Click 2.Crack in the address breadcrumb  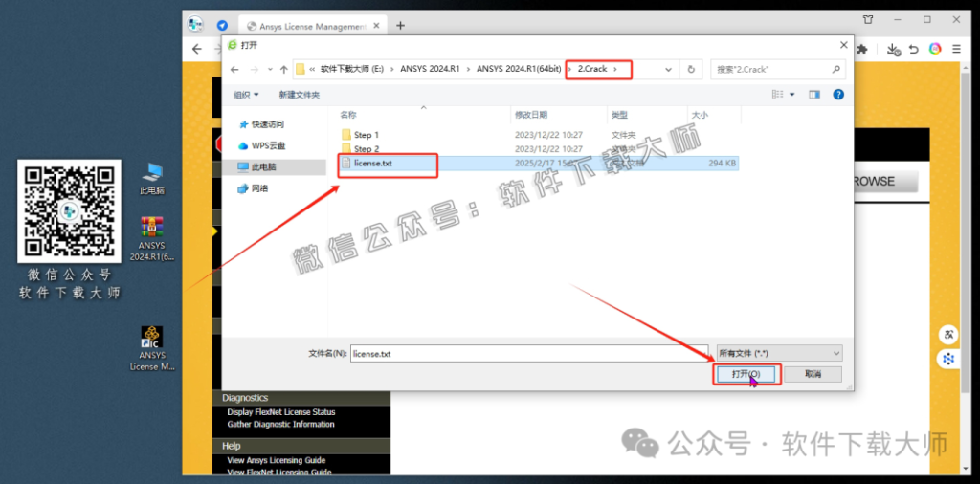pos(591,69)
